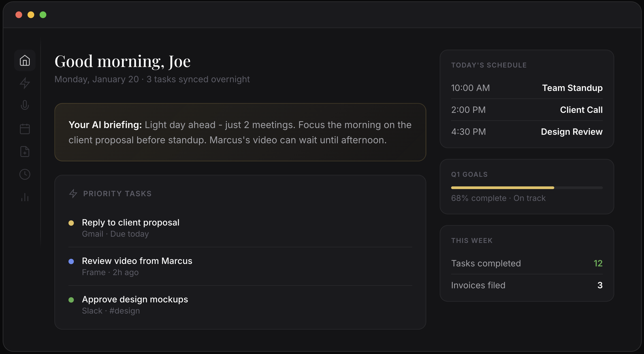Click the AI briefing card
Screen dimensions: 644x354
point(240,132)
